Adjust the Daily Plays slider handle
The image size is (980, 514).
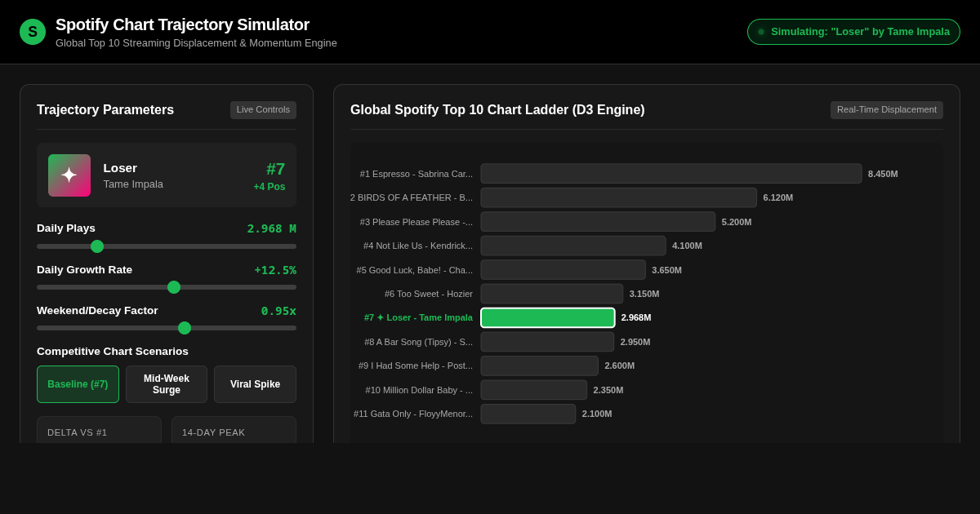pyautogui.click(x=97, y=246)
